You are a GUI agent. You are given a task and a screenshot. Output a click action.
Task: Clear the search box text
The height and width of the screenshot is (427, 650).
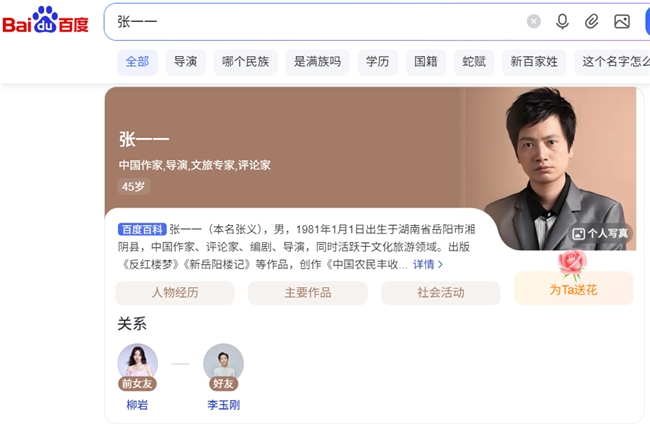point(534,21)
